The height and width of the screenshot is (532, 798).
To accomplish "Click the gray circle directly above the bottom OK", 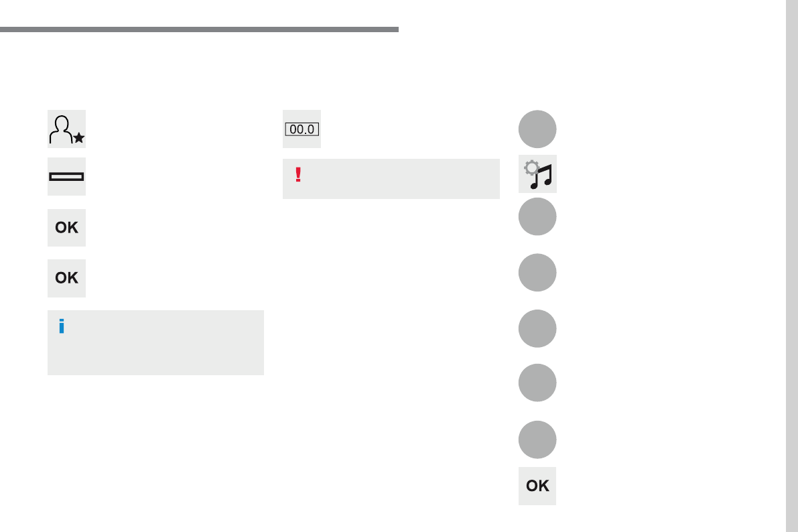I will click(537, 440).
